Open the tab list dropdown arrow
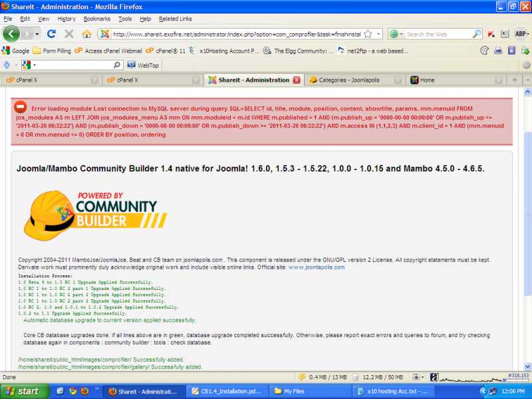532x399 pixels. tap(527, 80)
